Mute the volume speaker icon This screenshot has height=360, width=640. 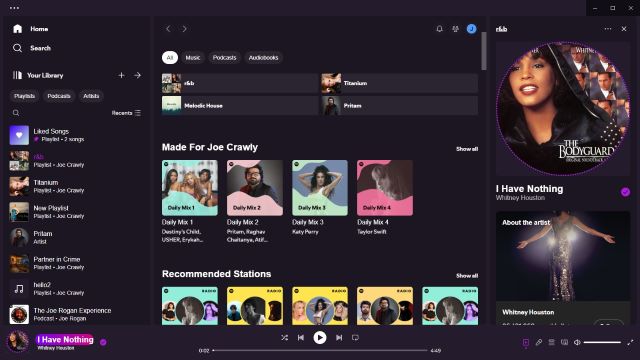tap(577, 342)
